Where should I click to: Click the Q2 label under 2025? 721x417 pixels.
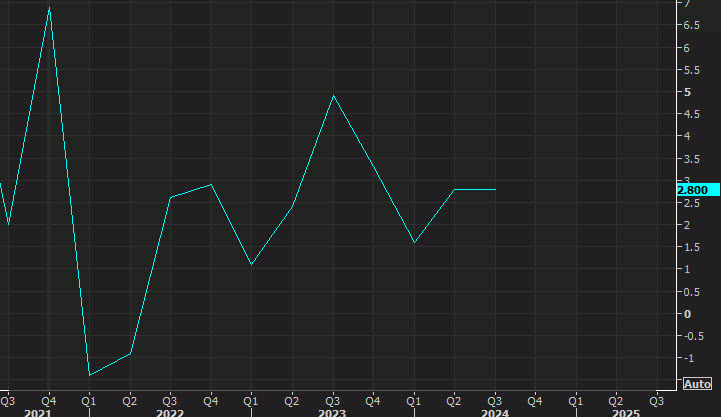point(617,399)
